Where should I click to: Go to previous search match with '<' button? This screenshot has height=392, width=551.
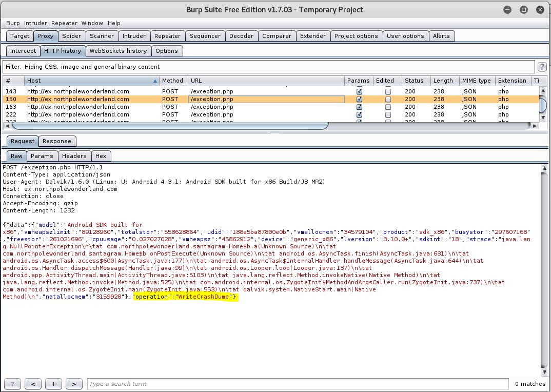33,384
